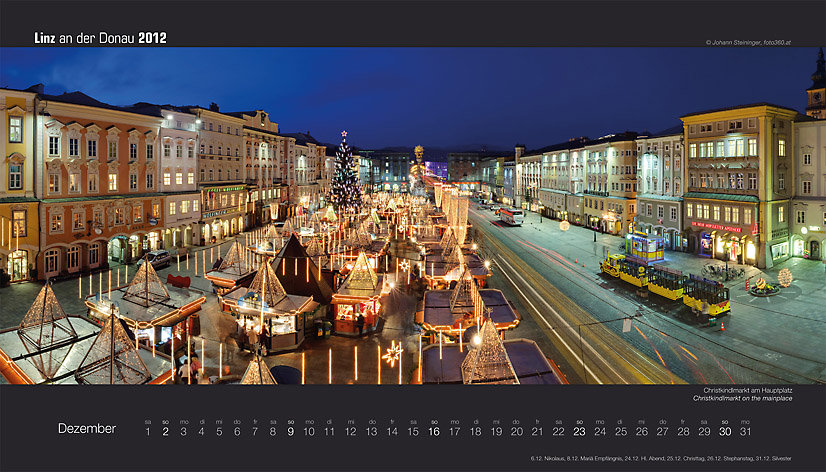Select Sunday 2 in the date row
The height and width of the screenshot is (472, 826).
tap(166, 432)
